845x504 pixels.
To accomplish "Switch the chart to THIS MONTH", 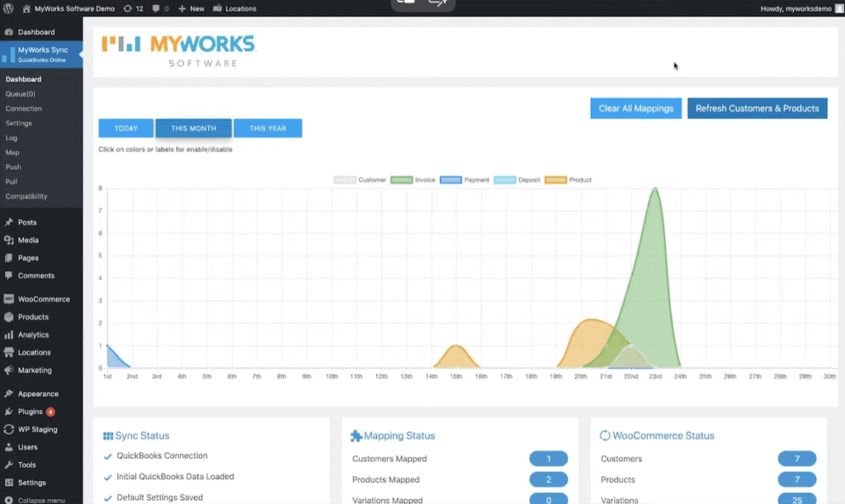I will pos(193,128).
